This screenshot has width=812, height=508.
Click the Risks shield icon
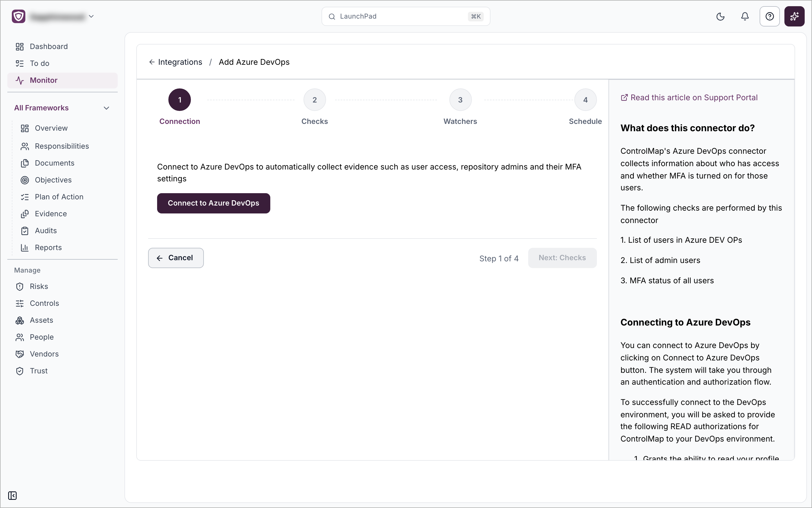click(20, 287)
